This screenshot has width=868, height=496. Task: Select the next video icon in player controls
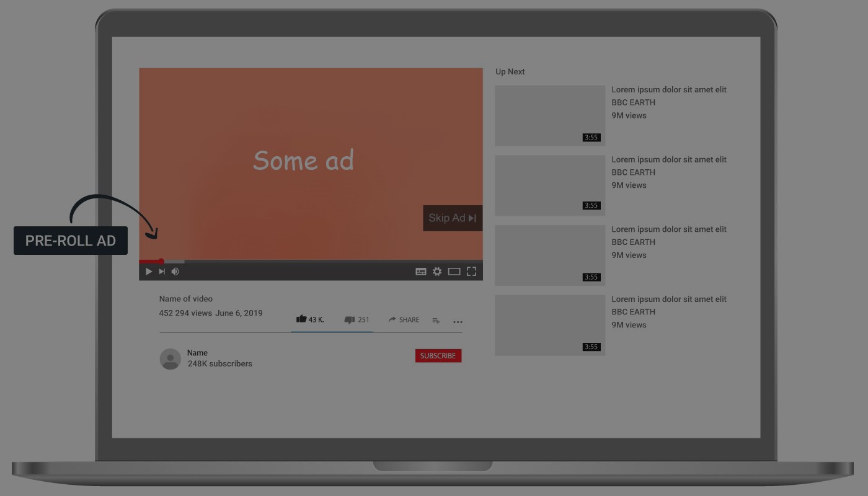click(x=162, y=271)
